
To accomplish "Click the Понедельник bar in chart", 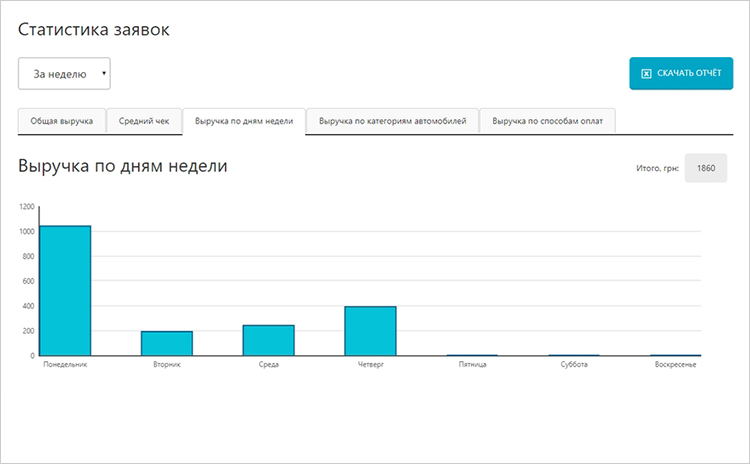I will click(65, 290).
